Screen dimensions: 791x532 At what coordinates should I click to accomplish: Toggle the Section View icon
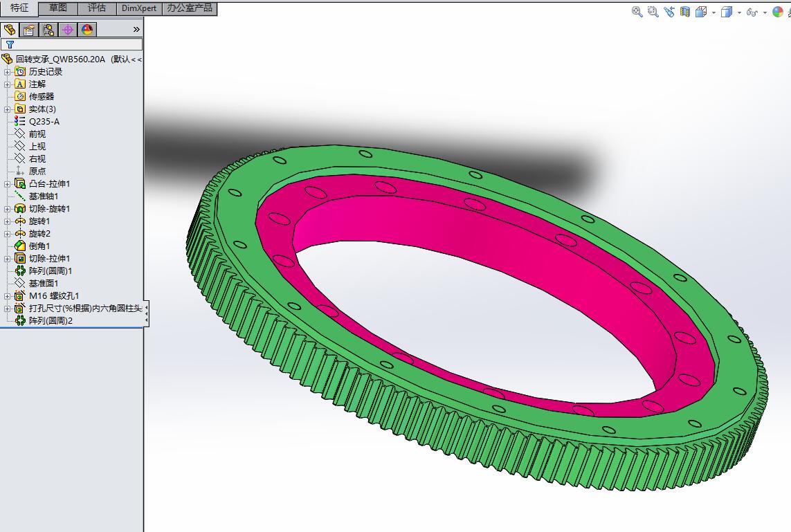684,12
